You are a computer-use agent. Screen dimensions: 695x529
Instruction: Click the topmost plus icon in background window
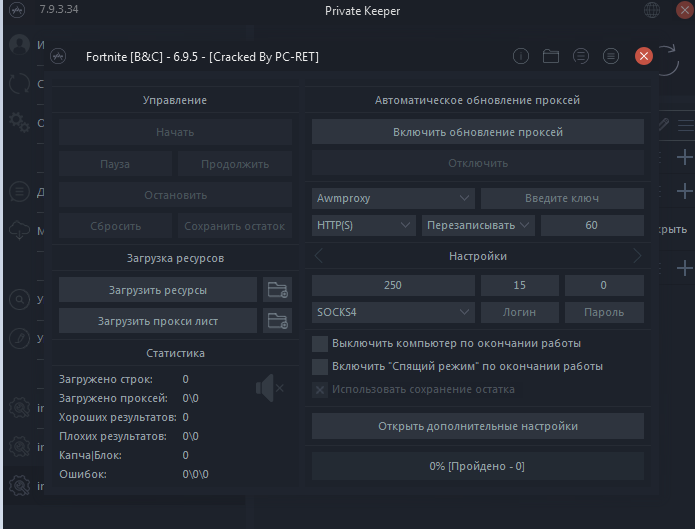click(685, 157)
